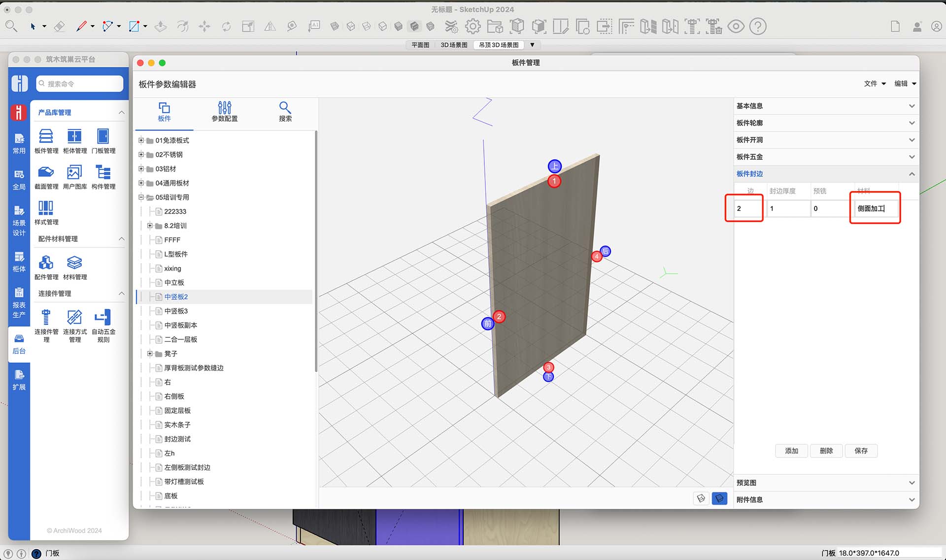The width and height of the screenshot is (946, 560).
Task: Open the 编辑 dropdown menu
Action: (906, 84)
